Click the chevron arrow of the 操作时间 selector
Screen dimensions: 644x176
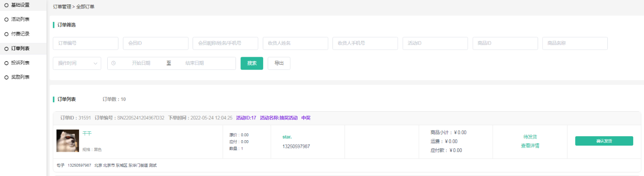coord(95,63)
